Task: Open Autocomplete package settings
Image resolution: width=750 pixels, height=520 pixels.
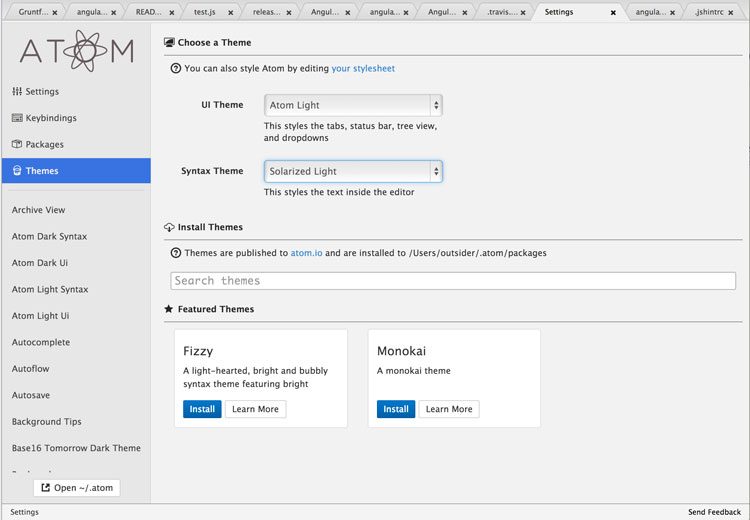Action: [41, 343]
